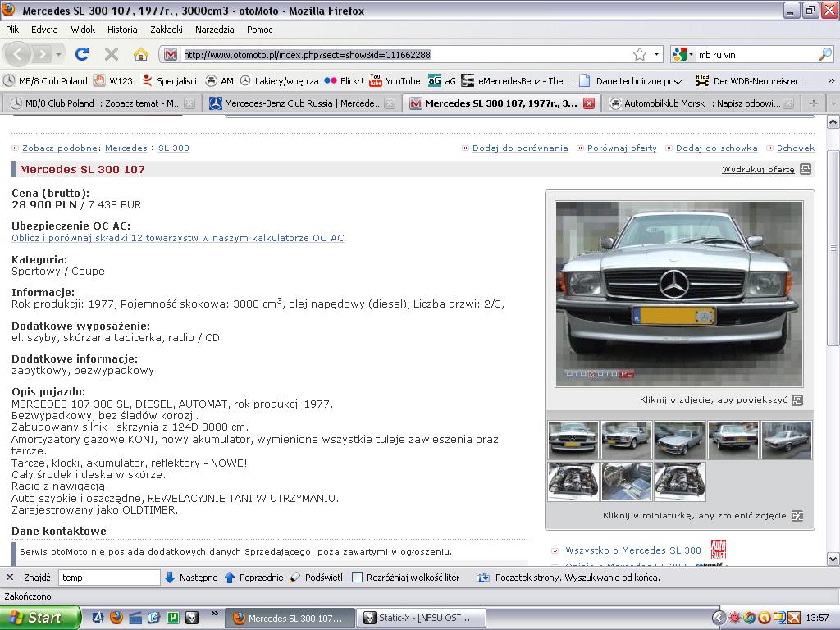Click the Następne down-arrow in find bar

(x=170, y=577)
